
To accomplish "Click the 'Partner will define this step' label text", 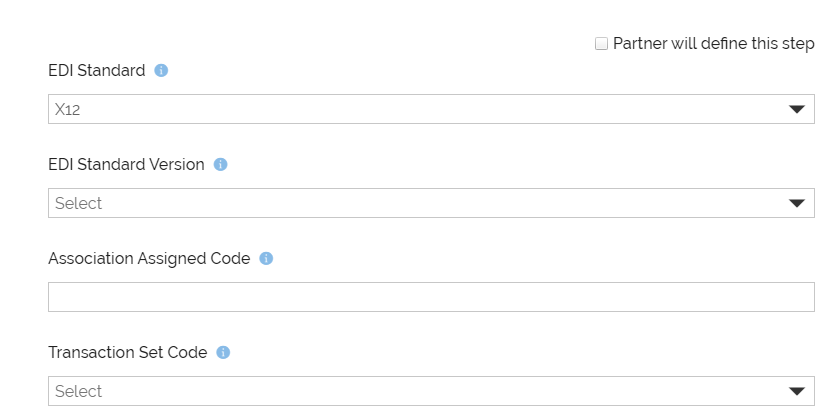I will tap(713, 44).
